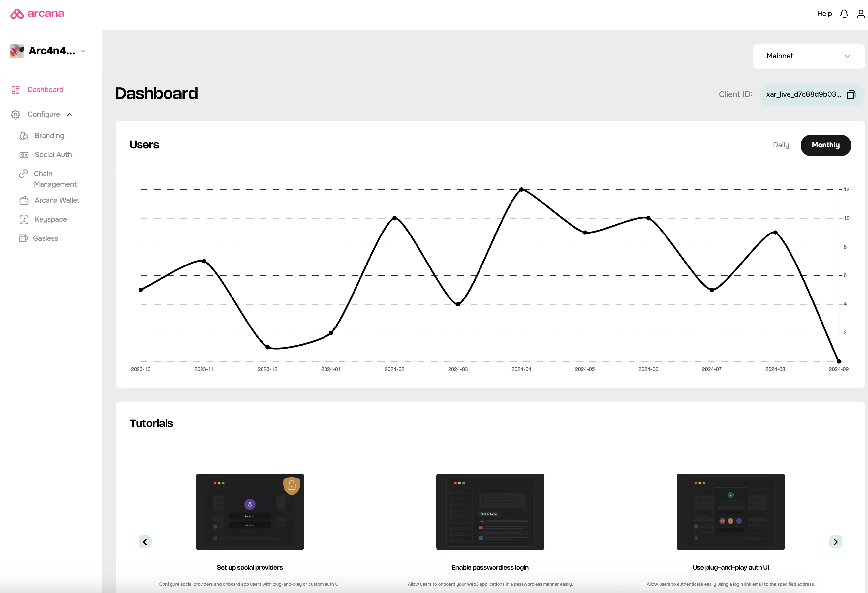This screenshot has width=868, height=593.
Task: Open Set up social providers tutorial title
Action: (x=250, y=567)
